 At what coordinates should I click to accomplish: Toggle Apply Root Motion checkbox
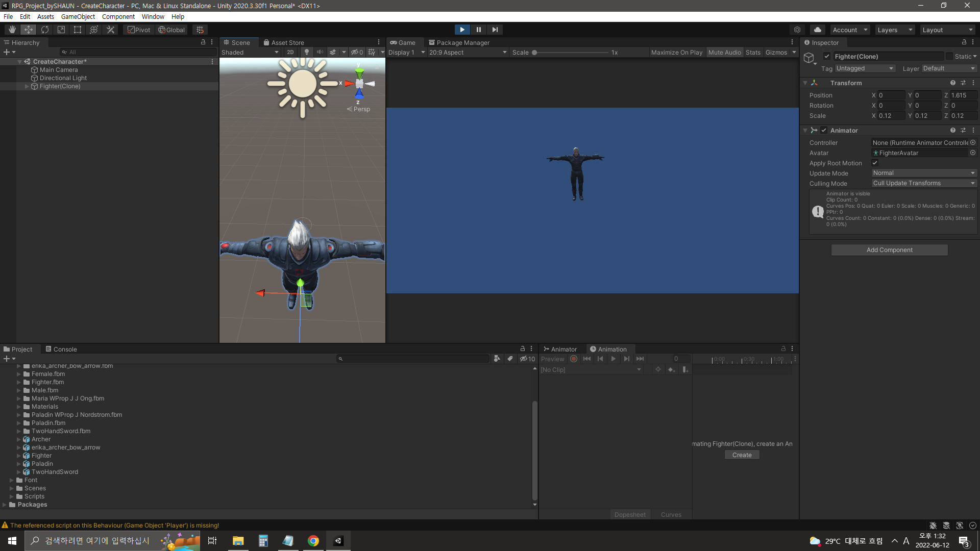875,163
